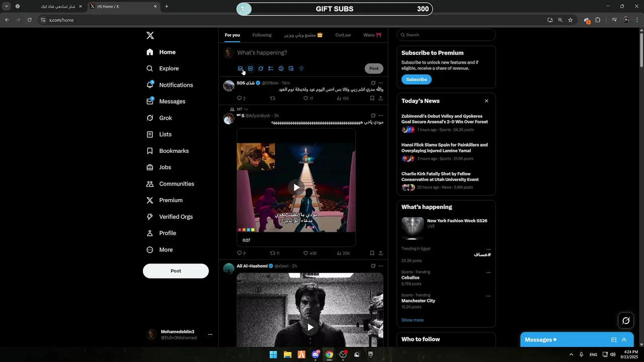Image resolution: width=644 pixels, height=362 pixels.
Task: Compose new message in Messages drawer
Action: tap(614, 340)
